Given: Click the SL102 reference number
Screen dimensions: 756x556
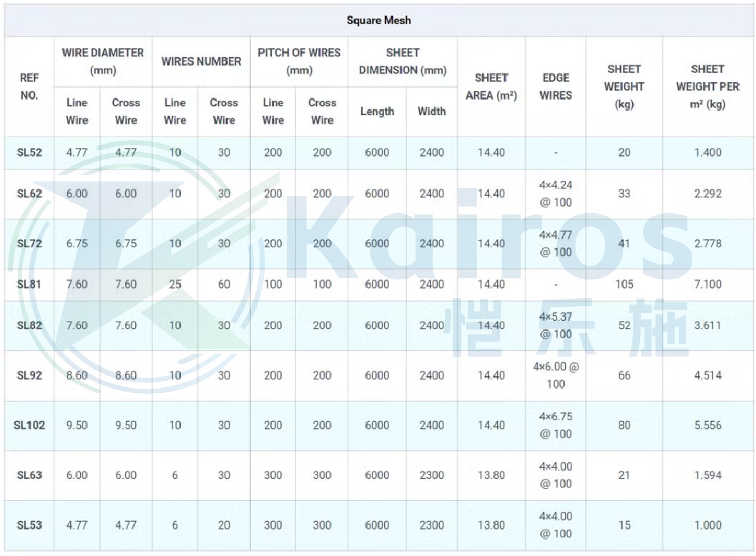Looking at the screenshot, I should (x=29, y=425).
